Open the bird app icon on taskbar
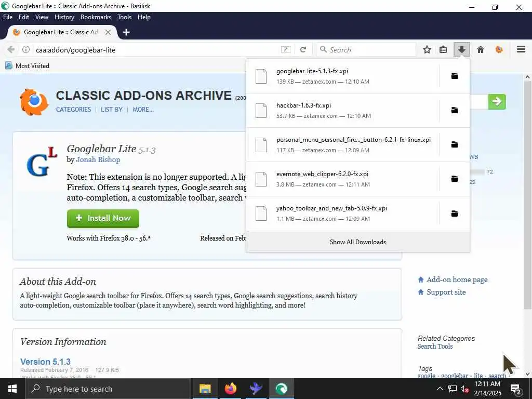Screen dimensions: 532x399 click(x=256, y=389)
